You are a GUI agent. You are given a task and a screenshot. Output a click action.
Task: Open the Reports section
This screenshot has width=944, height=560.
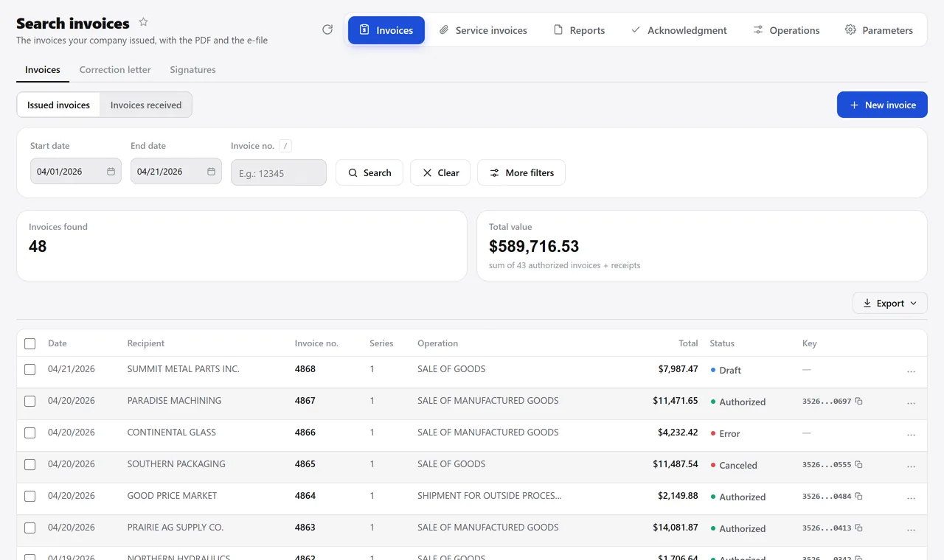point(579,30)
